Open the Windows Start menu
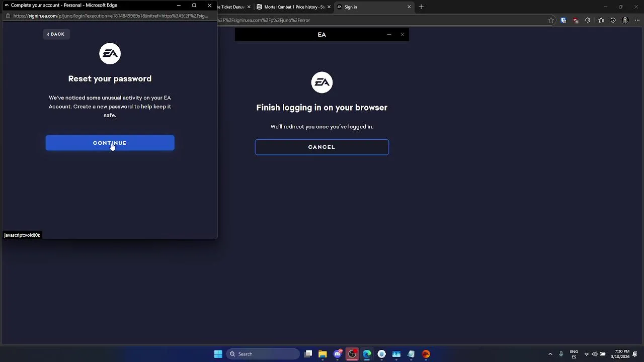Image resolution: width=644 pixels, height=362 pixels. 218,354
